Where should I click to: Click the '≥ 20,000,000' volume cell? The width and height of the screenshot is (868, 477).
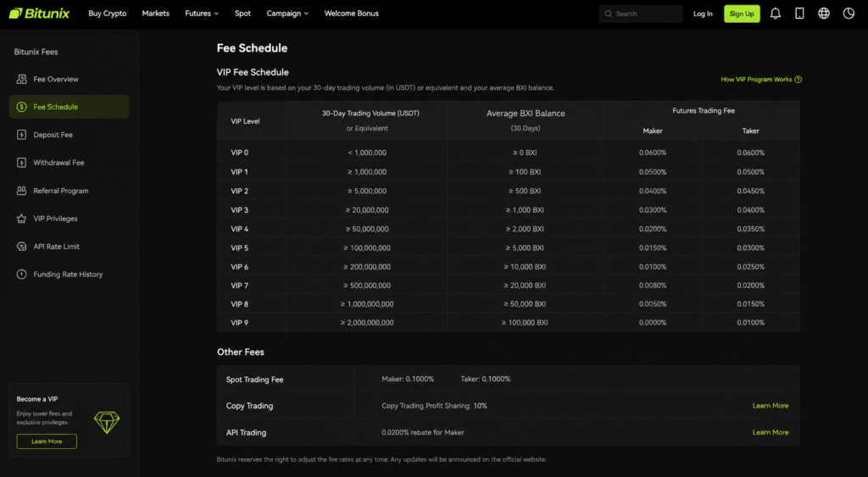[x=367, y=210]
